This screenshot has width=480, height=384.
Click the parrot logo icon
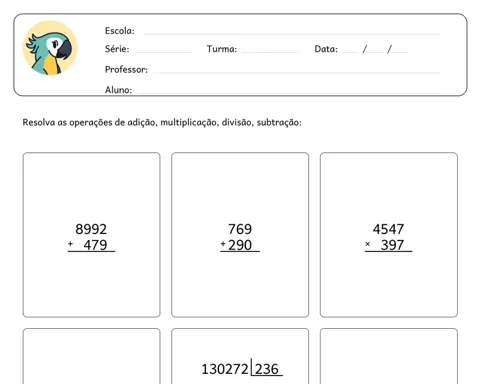50,48
